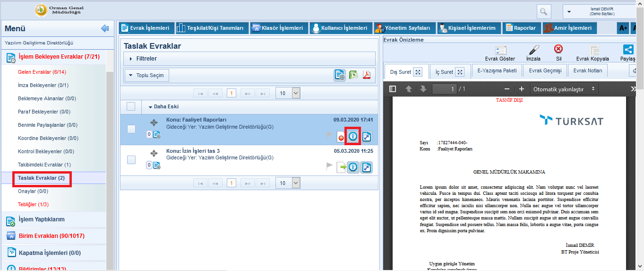644x271 pixels.
Task: Click the red Sil delete icon
Action: (558, 49)
